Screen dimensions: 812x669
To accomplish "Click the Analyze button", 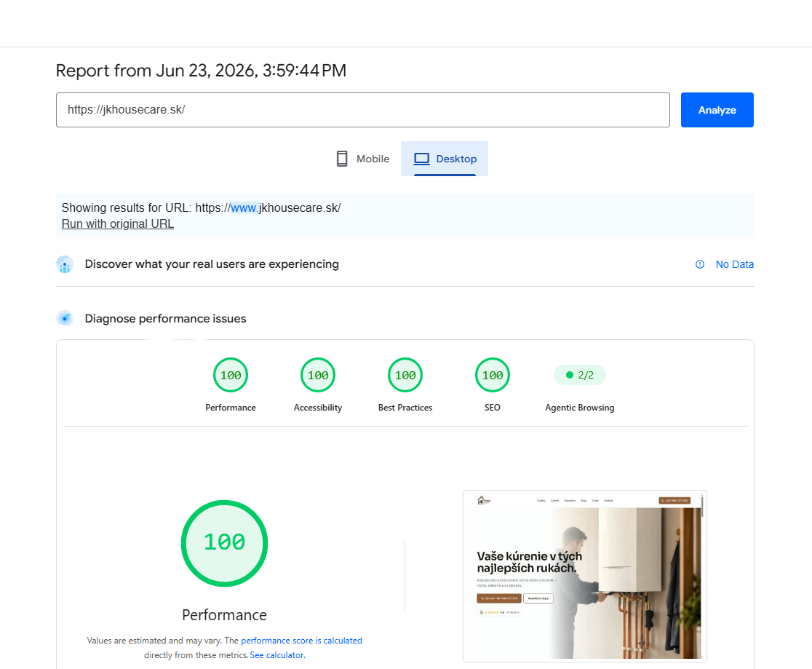I will click(x=717, y=110).
